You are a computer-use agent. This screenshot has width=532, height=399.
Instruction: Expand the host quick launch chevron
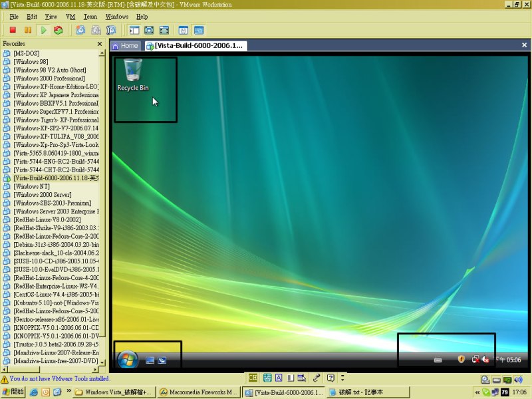click(x=69, y=391)
